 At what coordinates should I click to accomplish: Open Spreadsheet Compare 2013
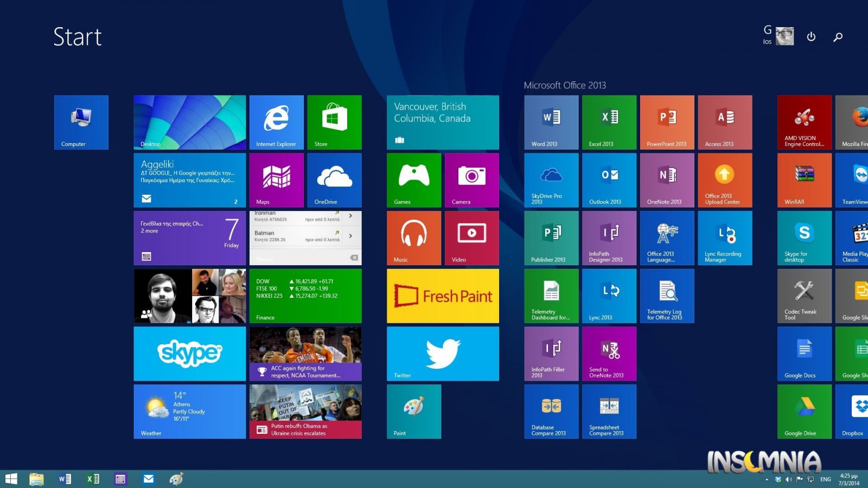[x=609, y=412]
